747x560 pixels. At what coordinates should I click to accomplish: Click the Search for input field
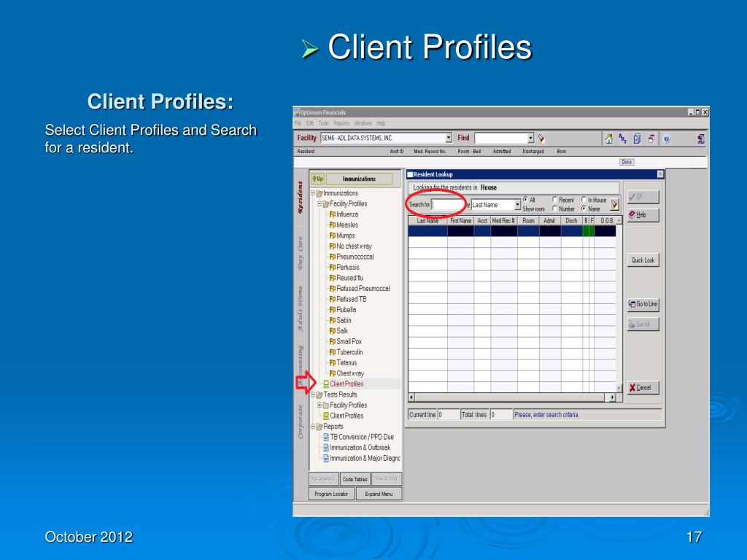tap(447, 205)
